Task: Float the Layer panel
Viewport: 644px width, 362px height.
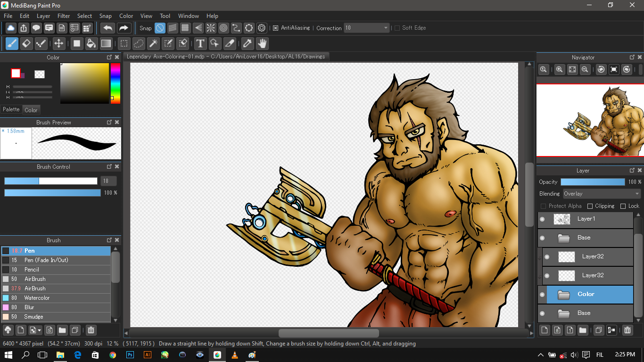Action: 632,170
